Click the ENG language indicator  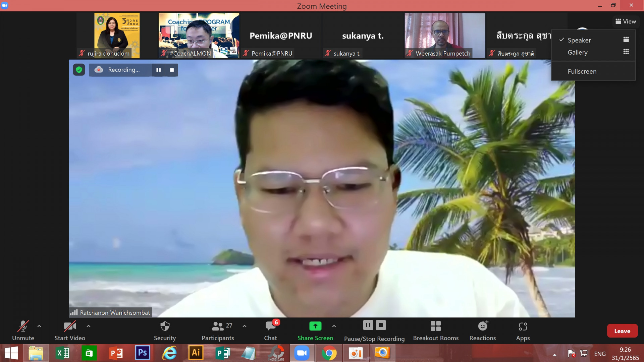point(600,354)
